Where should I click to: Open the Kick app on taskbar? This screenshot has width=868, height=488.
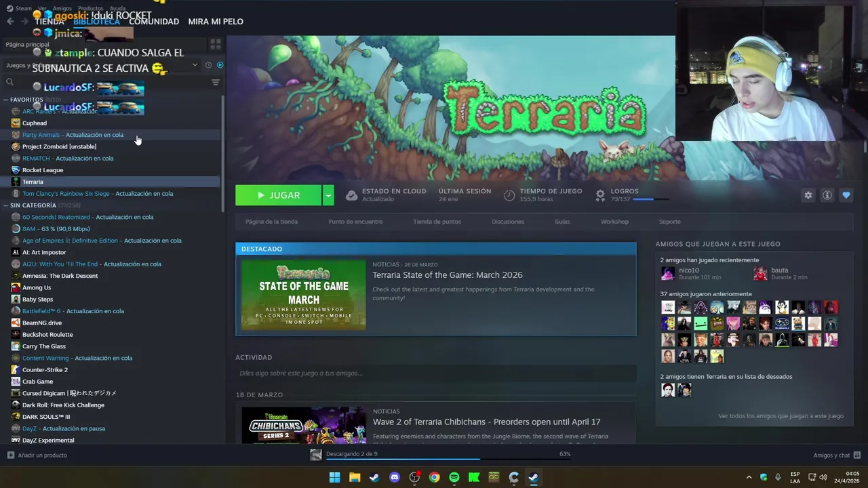tap(474, 477)
